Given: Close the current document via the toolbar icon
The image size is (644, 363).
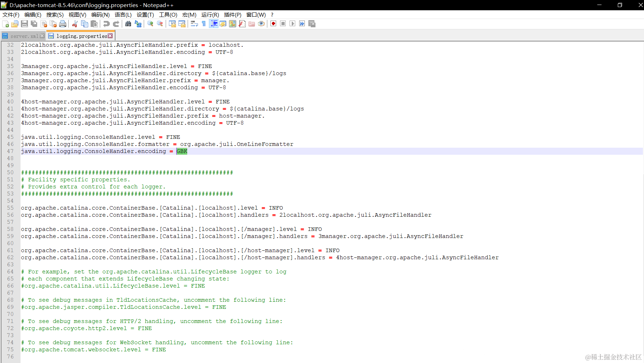Looking at the screenshot, I should [44, 24].
